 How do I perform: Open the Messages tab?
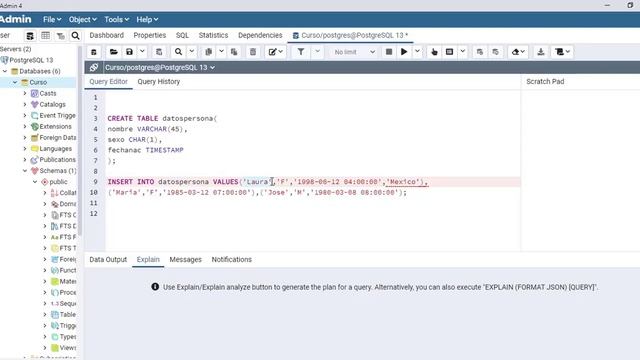click(185, 260)
